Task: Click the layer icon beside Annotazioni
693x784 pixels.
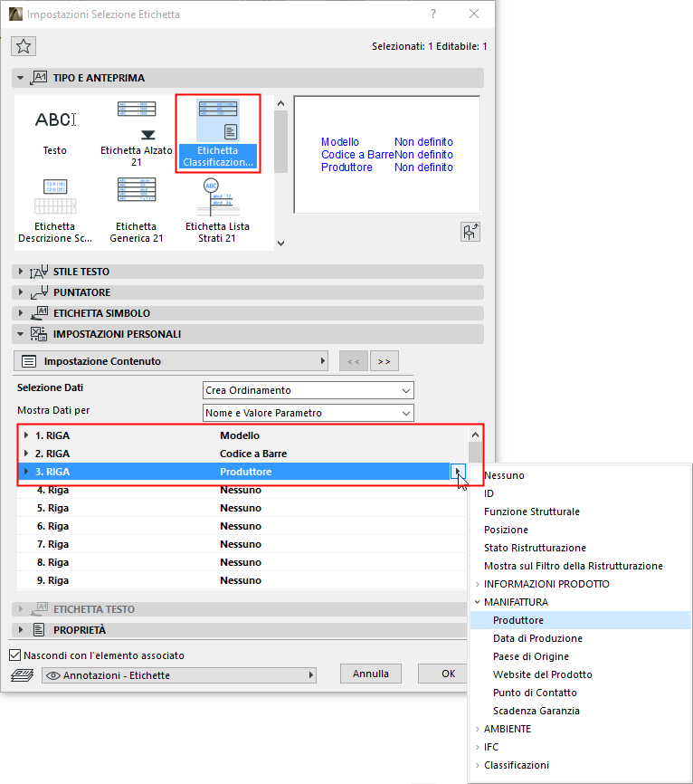Action: 22,675
